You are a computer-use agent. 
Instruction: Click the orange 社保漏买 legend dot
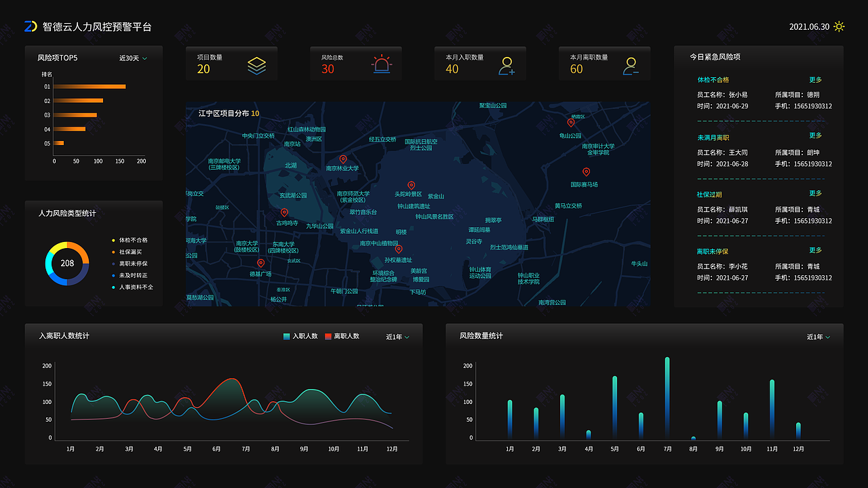pos(113,251)
